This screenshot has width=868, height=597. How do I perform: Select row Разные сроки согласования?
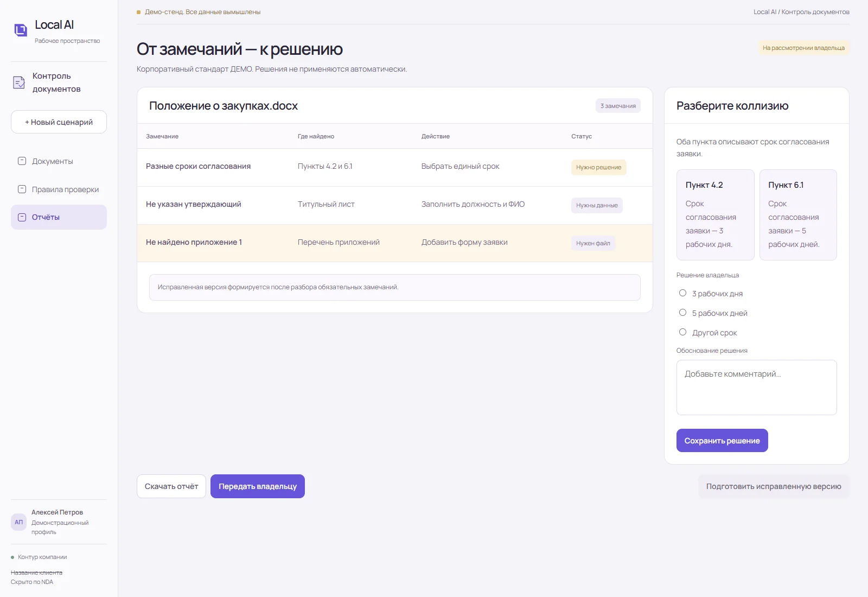pos(395,167)
